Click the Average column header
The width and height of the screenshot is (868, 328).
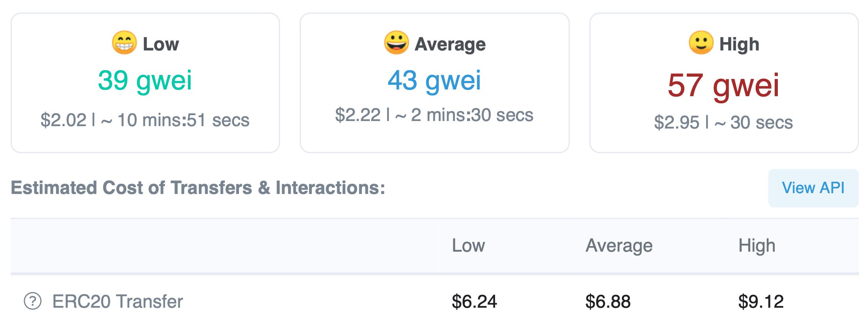[619, 246]
